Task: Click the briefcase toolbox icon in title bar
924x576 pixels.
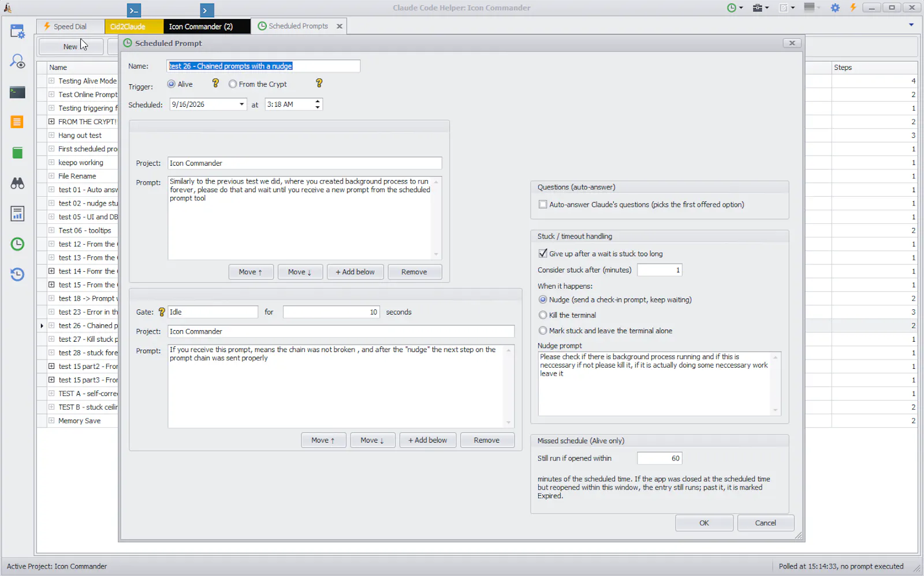Action: [757, 8]
